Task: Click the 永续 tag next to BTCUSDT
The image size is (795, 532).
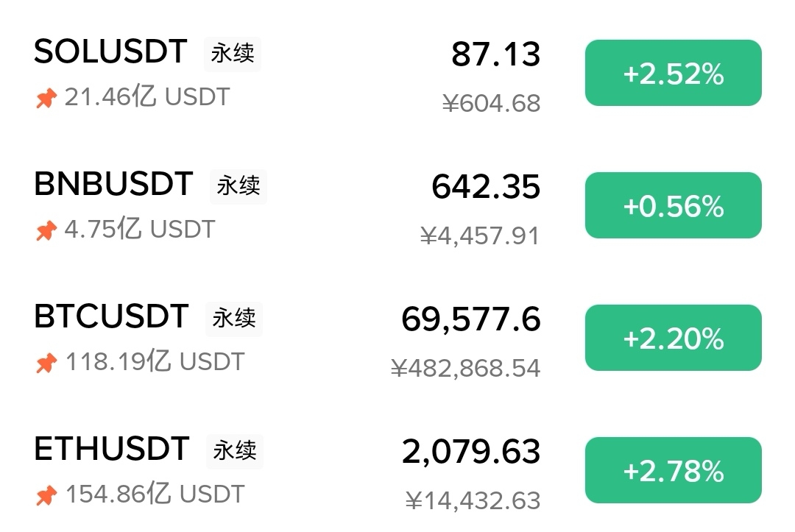Action: 234,319
